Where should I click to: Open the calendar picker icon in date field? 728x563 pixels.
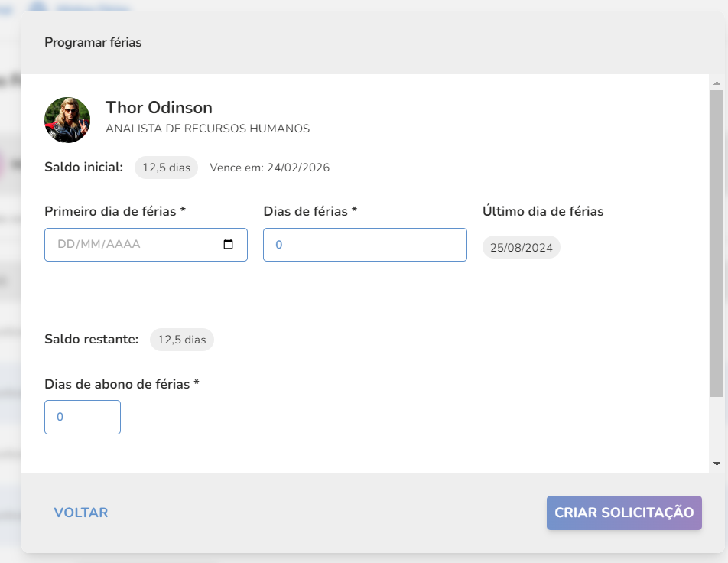228,244
